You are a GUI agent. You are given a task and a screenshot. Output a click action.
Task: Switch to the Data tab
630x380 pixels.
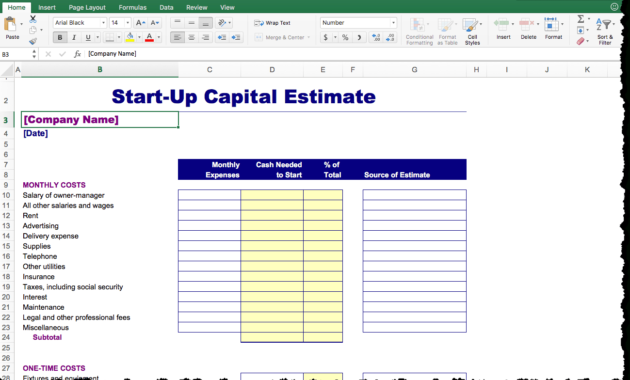166,7
